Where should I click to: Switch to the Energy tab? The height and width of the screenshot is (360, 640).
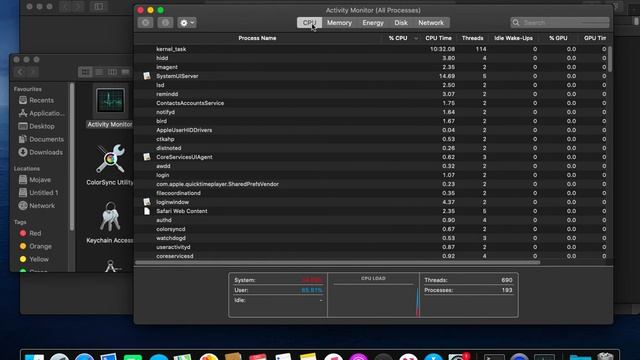pos(373,23)
